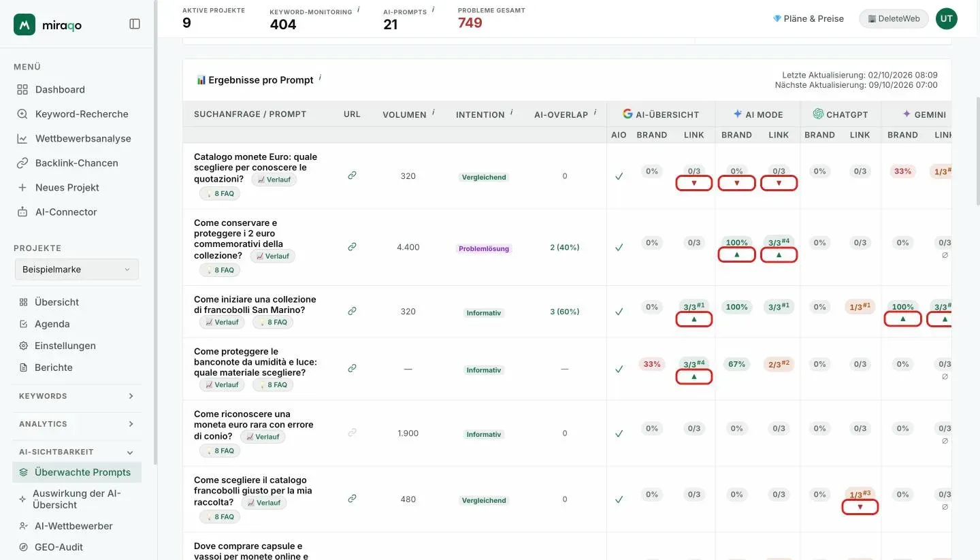Image resolution: width=980 pixels, height=560 pixels.
Task: Open the UT user avatar menu
Action: pyautogui.click(x=946, y=18)
